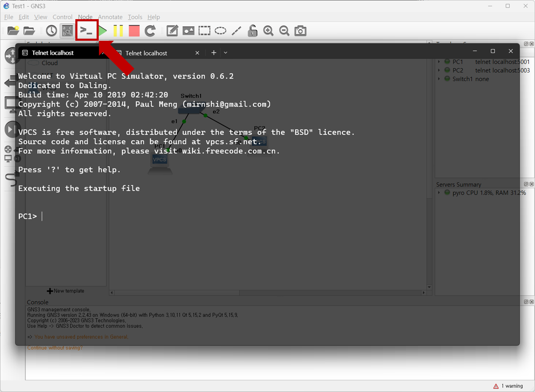The height and width of the screenshot is (392, 535).
Task: Click the Take screenshot camera icon
Action: point(301,31)
